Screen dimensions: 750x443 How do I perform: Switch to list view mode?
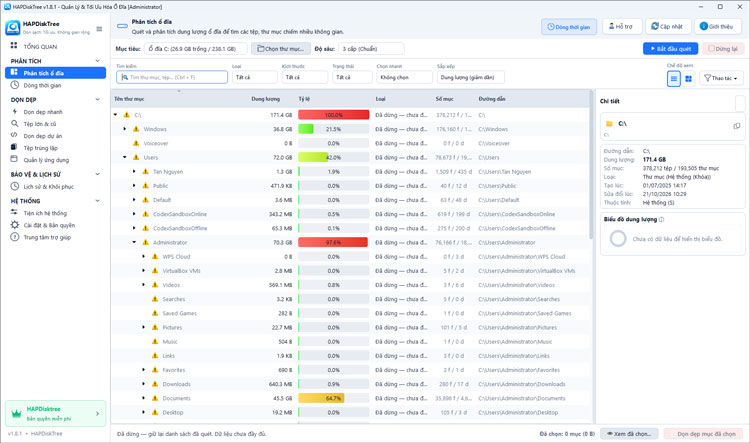click(x=673, y=78)
